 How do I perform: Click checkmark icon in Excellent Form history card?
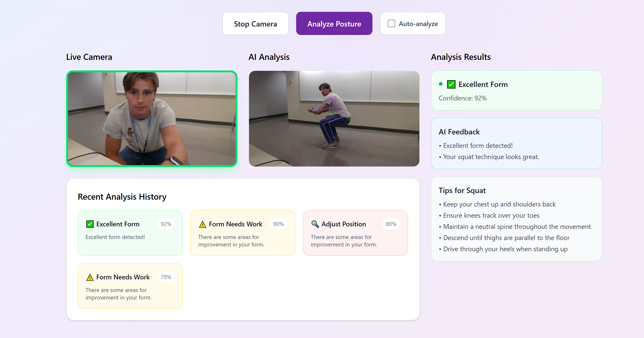click(x=90, y=224)
